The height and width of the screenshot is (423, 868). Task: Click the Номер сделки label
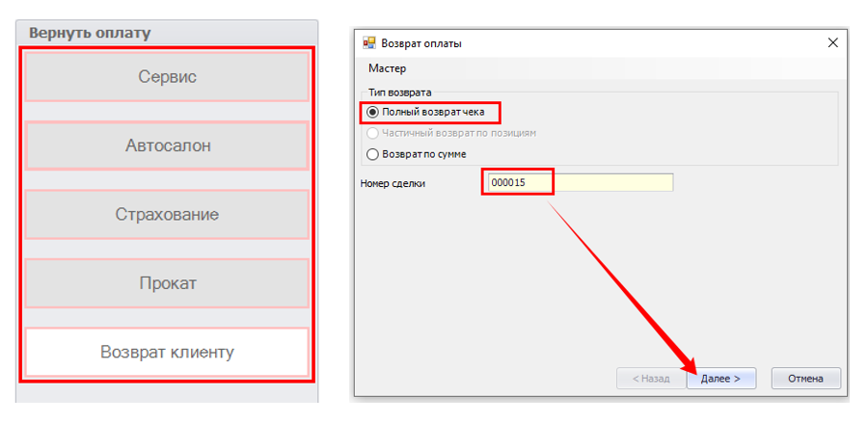coord(393,183)
